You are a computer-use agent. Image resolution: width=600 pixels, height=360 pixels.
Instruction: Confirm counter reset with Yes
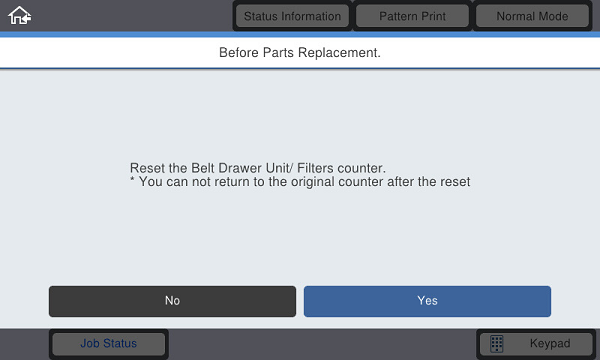(x=427, y=301)
